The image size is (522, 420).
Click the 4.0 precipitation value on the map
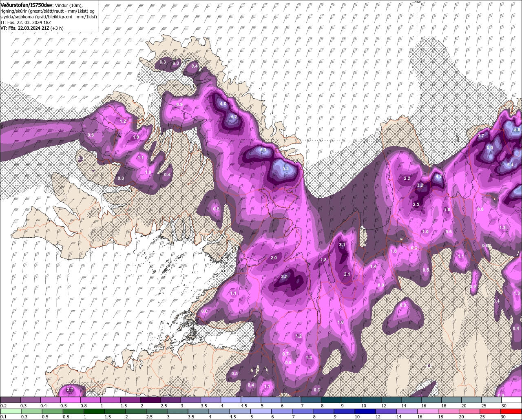(x=223, y=104)
